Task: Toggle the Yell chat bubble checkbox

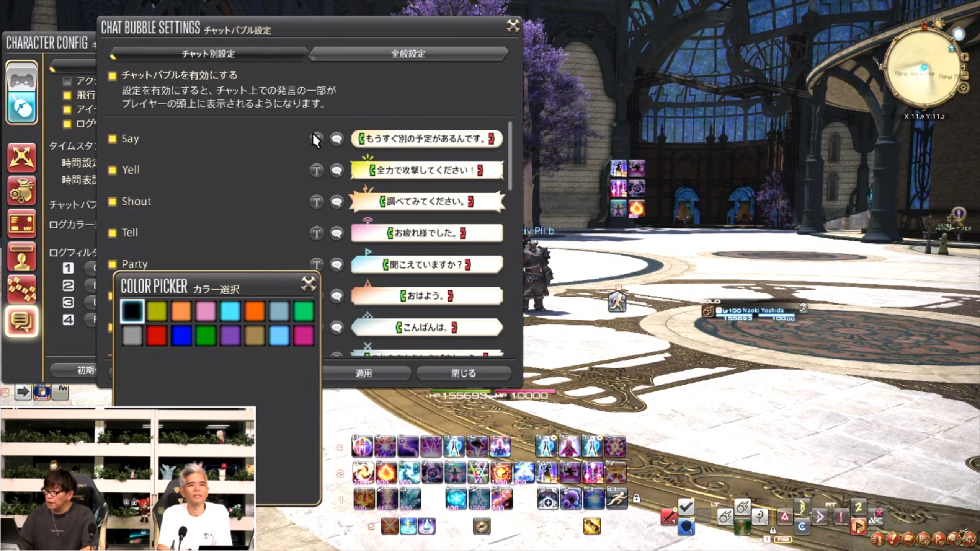Action: pyautogui.click(x=112, y=170)
